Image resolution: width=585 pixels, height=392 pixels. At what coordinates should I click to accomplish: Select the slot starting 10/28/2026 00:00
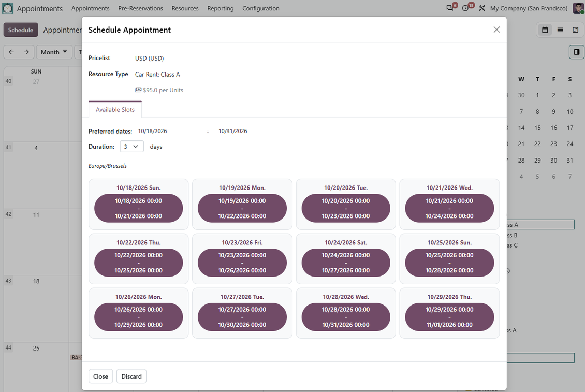[346, 317]
